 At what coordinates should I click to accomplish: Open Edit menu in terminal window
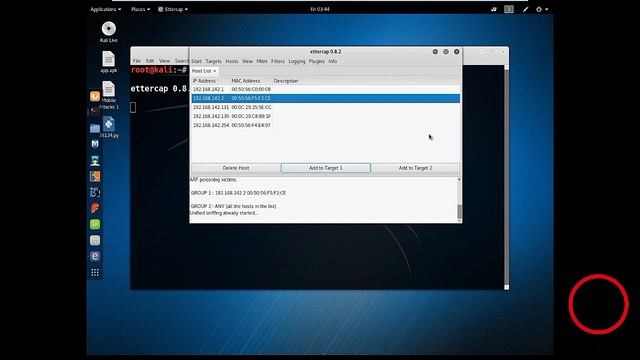[x=150, y=61]
